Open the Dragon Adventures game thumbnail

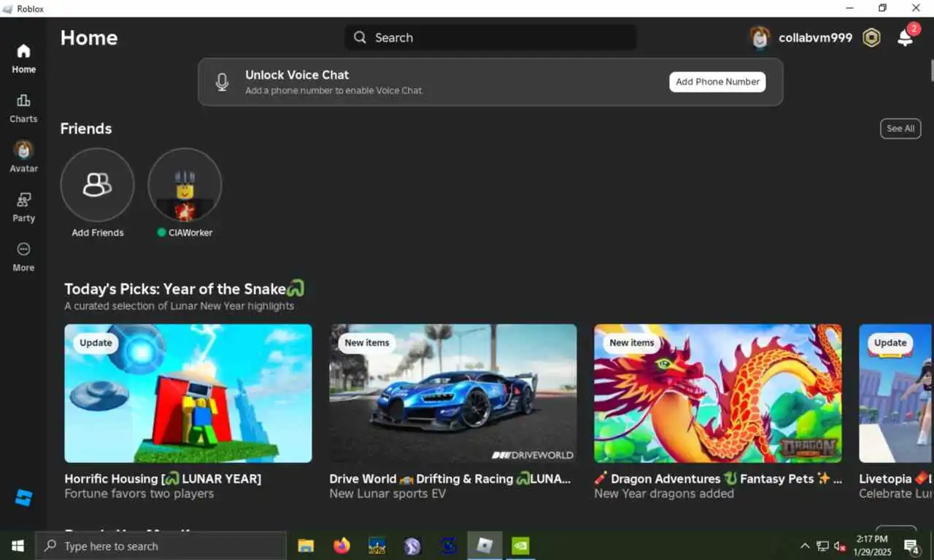pyautogui.click(x=718, y=393)
